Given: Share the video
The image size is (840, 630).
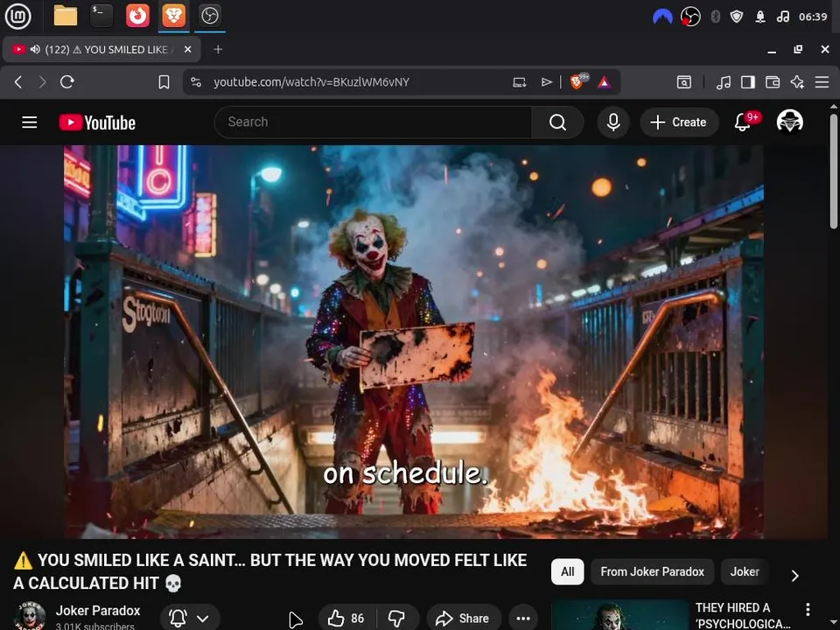Looking at the screenshot, I should tap(464, 619).
